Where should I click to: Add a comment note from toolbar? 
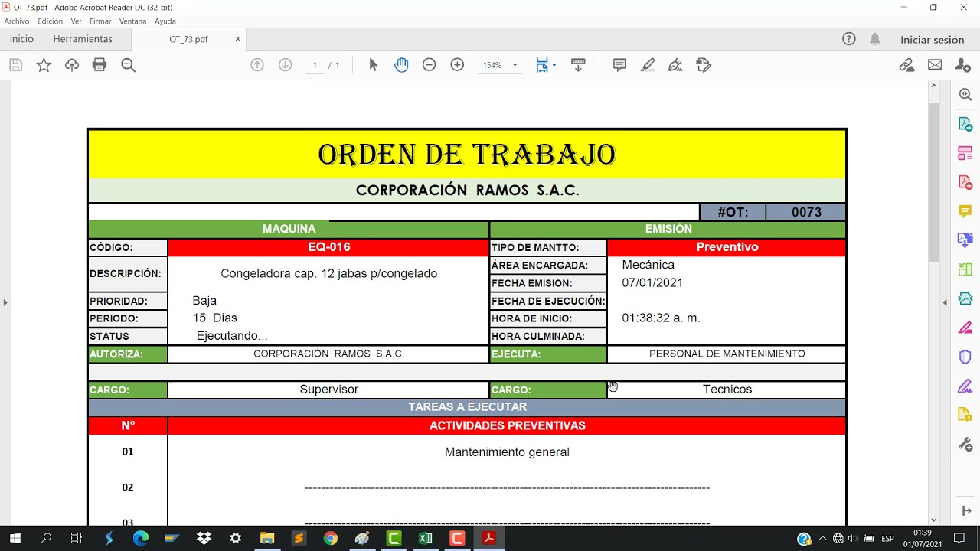click(619, 65)
